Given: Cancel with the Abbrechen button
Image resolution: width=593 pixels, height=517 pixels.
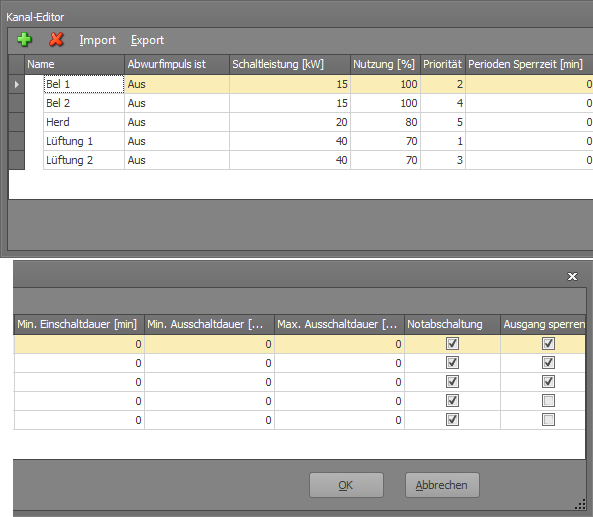Looking at the screenshot, I should coord(442,485).
